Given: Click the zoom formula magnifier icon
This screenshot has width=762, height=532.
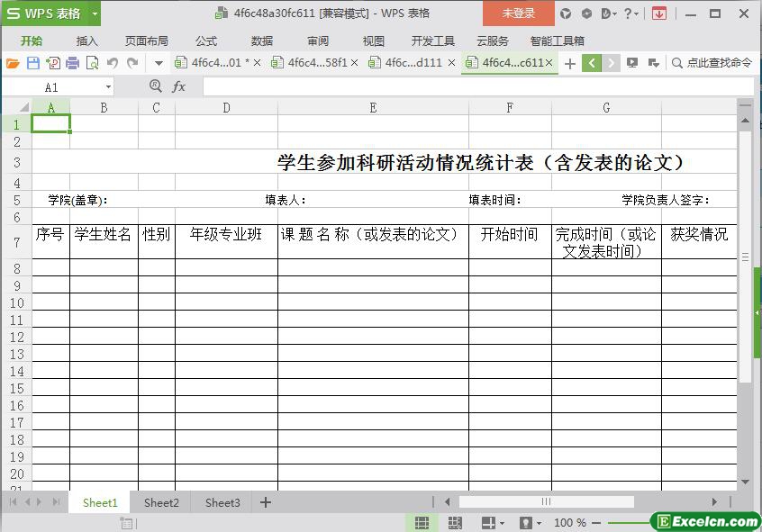Looking at the screenshot, I should pos(156,86).
